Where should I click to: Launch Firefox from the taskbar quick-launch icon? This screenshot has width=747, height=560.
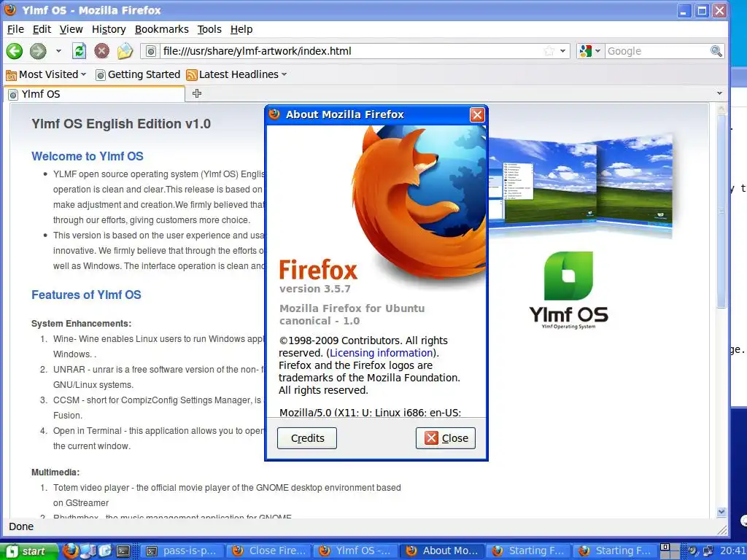click(x=71, y=551)
